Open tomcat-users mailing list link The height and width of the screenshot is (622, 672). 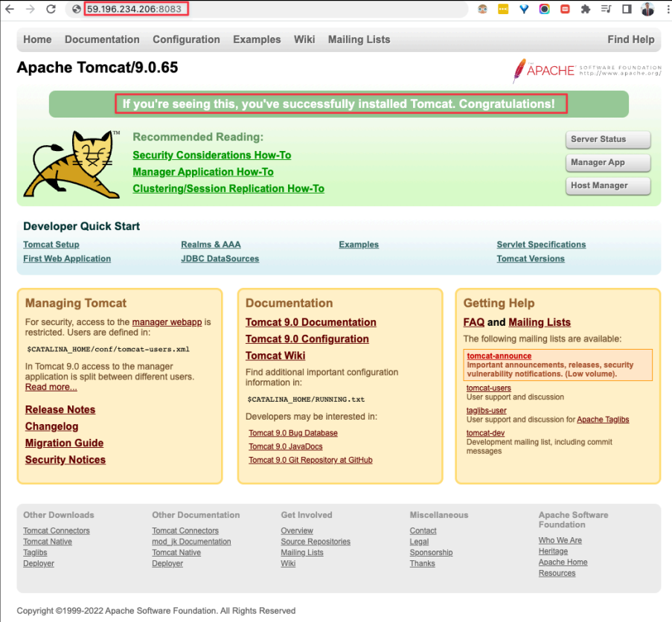point(489,388)
